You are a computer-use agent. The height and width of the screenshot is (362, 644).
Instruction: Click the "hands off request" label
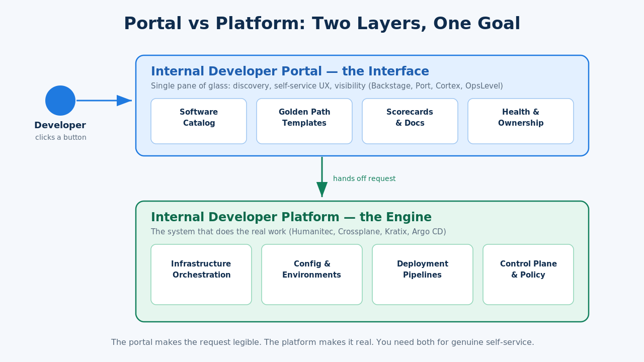pyautogui.click(x=364, y=179)
